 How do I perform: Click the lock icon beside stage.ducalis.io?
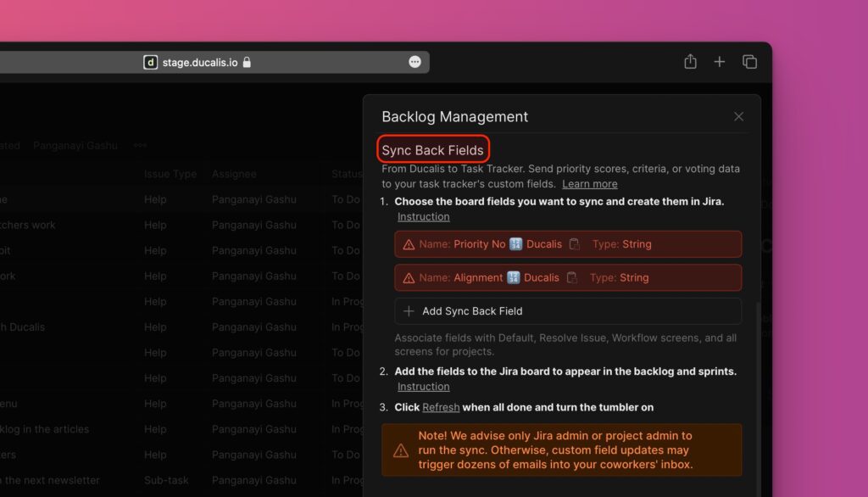(247, 62)
